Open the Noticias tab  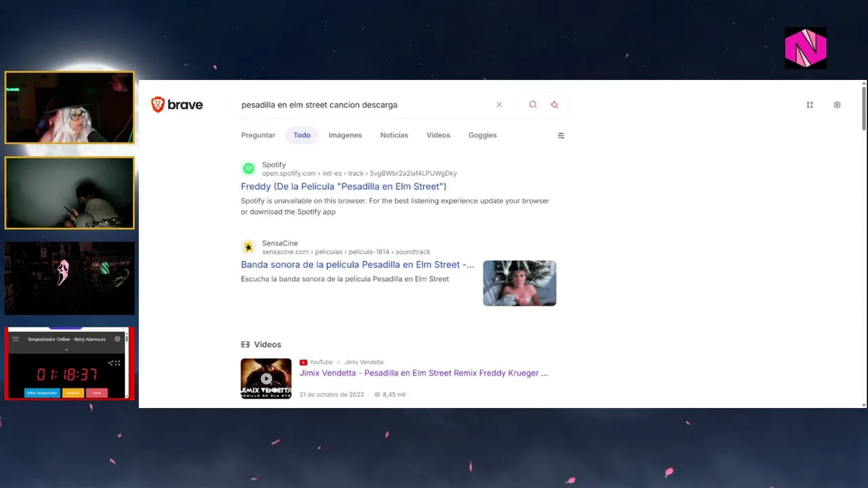click(x=394, y=135)
